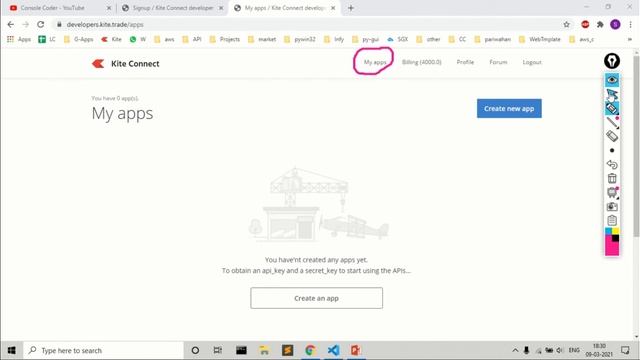The image size is (640, 360).
Task: Undo the last annotation stroke
Action: point(612,164)
